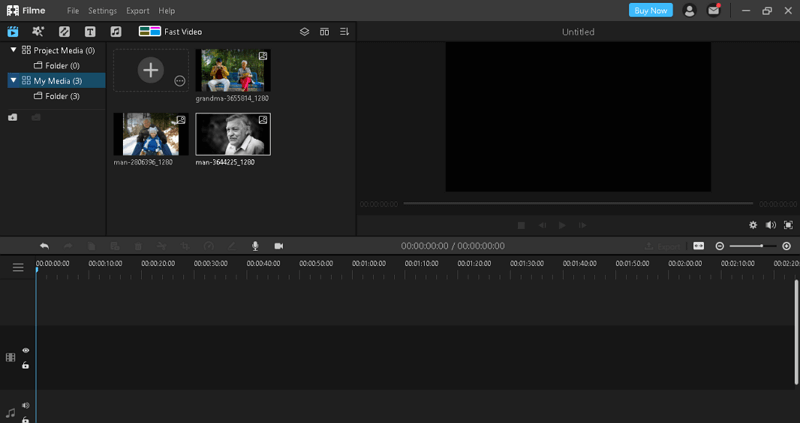Viewport: 800px width, 423px height.
Task: Click the timeline ruler at 00:00:30:00
Action: (x=211, y=264)
